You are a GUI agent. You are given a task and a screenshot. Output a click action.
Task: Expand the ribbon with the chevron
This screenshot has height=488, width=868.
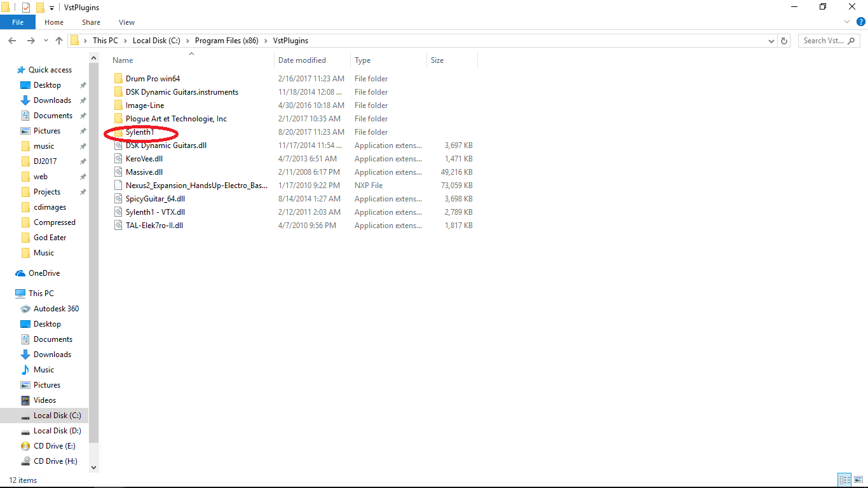(x=848, y=22)
